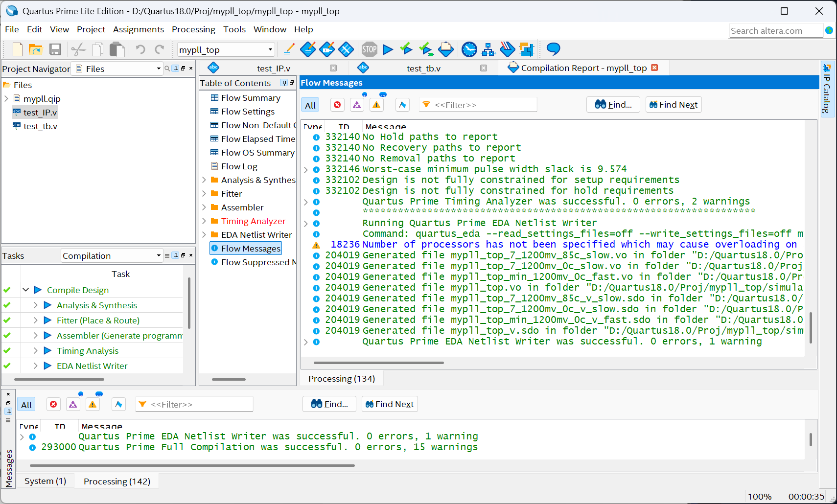Expand the Analysis & Synthesis report folder
837x504 pixels.
click(204, 180)
